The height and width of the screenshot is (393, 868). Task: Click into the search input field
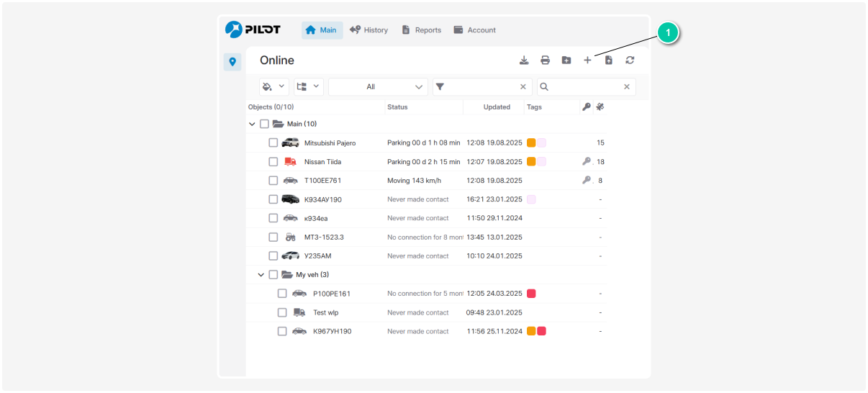(584, 87)
